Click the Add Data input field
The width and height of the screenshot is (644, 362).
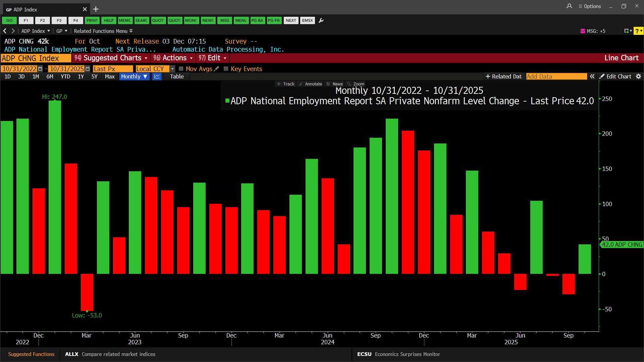click(x=556, y=76)
